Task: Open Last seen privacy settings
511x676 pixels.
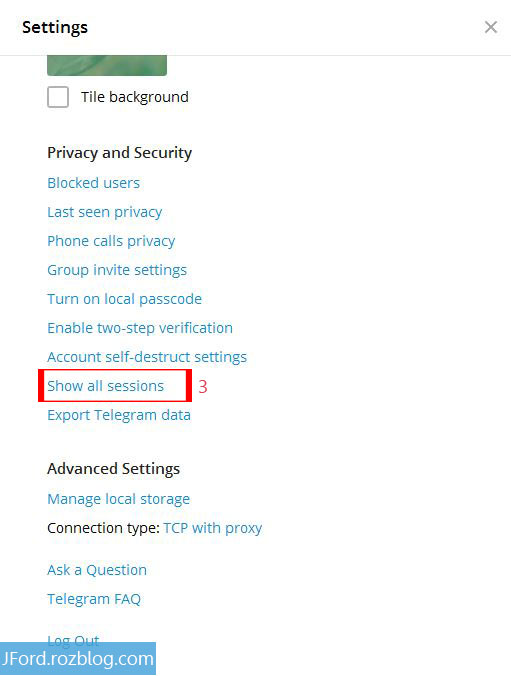Action: click(105, 212)
